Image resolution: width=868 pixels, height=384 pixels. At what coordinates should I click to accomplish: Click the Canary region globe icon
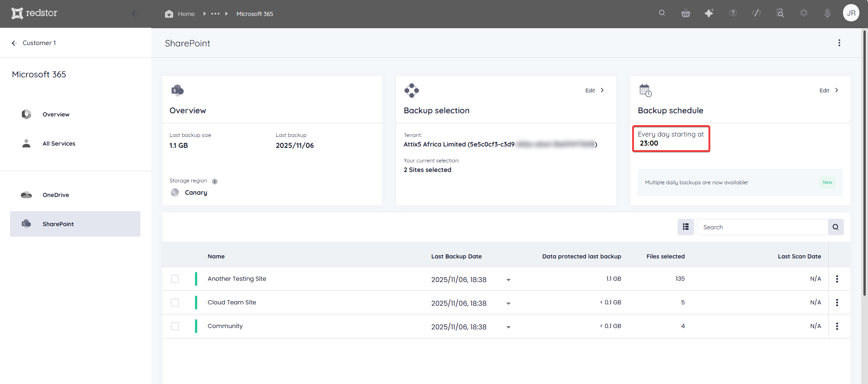pyautogui.click(x=175, y=192)
